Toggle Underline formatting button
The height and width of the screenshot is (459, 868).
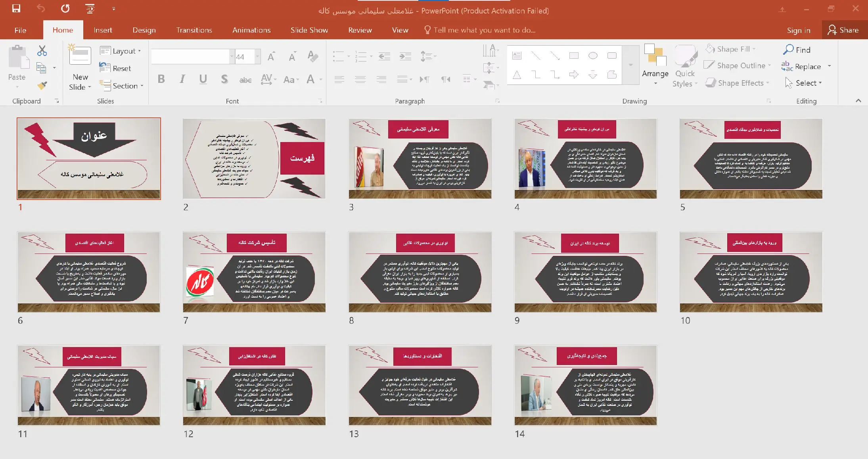(203, 79)
